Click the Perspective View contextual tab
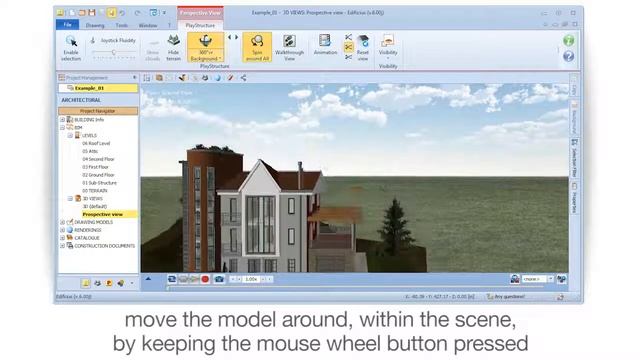The image size is (640, 360). coord(200,13)
